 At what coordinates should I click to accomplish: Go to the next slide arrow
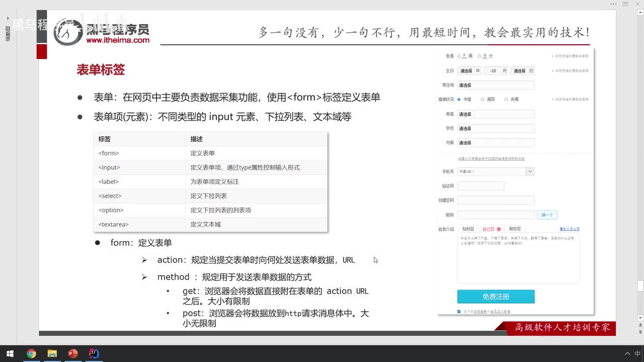coord(640,332)
